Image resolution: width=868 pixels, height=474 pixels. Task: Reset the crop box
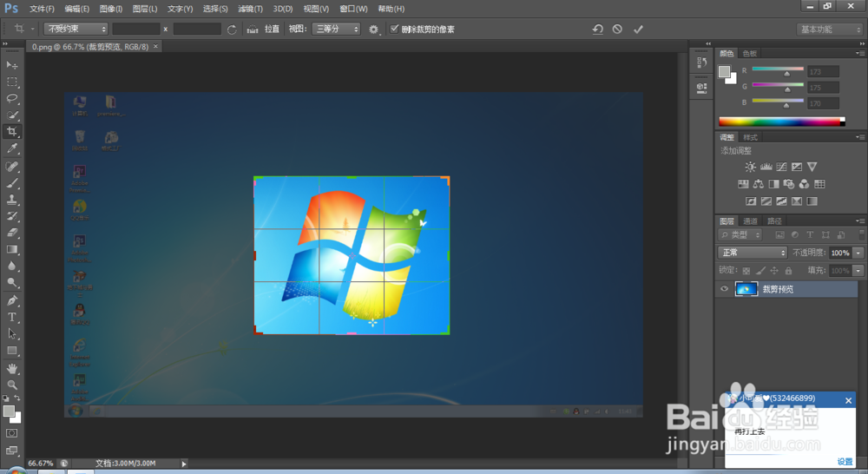(597, 30)
